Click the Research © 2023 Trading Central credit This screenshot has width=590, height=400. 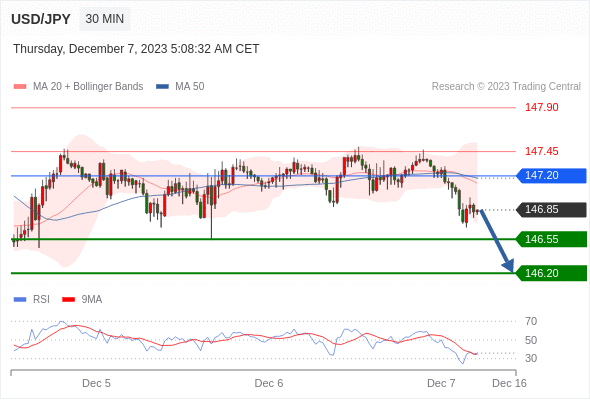point(506,87)
